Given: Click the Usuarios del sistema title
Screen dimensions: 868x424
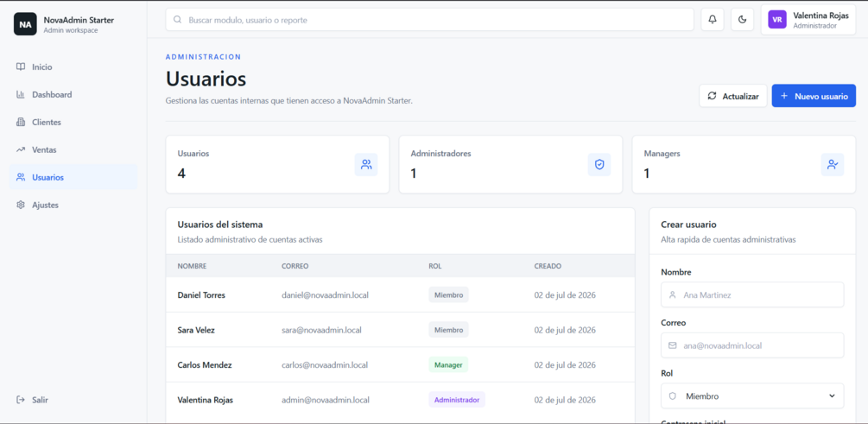Looking at the screenshot, I should [x=219, y=225].
